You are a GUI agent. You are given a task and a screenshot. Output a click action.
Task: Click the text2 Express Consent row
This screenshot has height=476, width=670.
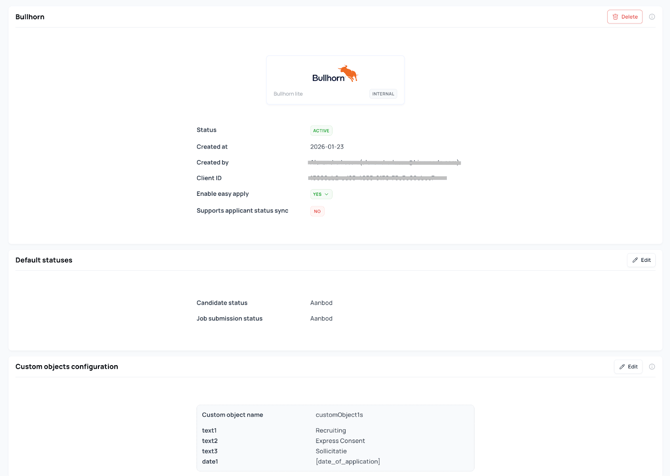point(340,441)
